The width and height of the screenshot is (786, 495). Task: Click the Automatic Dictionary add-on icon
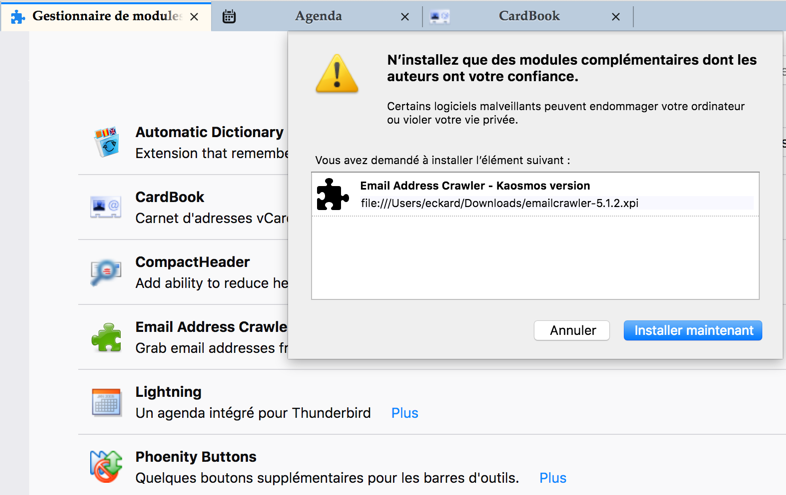click(x=106, y=142)
